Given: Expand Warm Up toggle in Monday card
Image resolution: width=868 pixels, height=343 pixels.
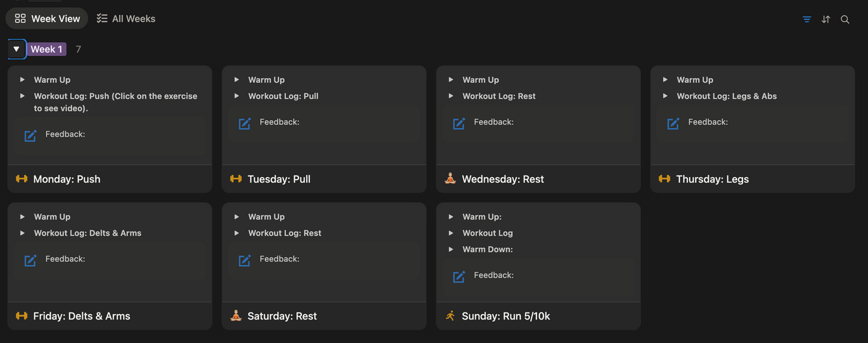Looking at the screenshot, I should click(x=22, y=80).
